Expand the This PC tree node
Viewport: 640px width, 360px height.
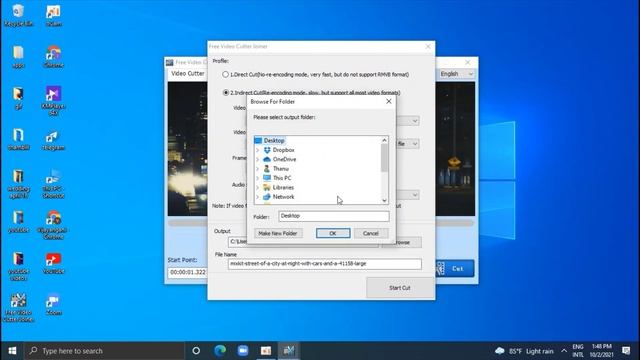pyautogui.click(x=258, y=178)
